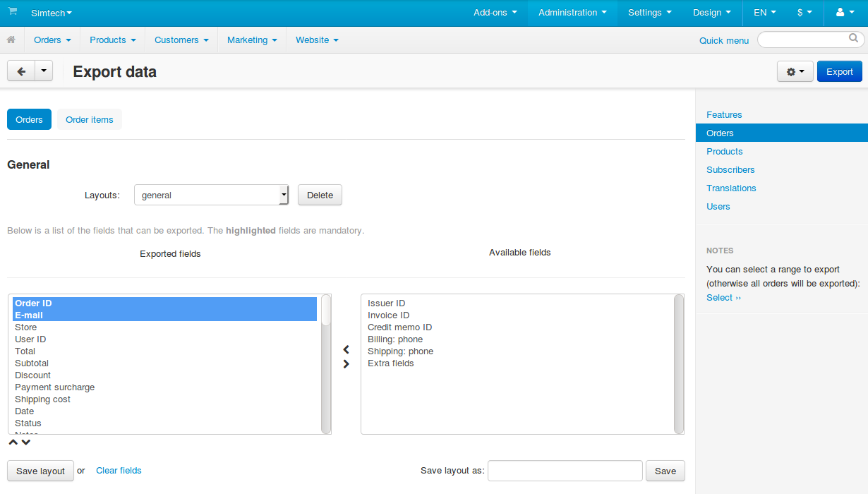Screen dimensions: 868x494
Task: Click the Save layout button
Action: 40,471
